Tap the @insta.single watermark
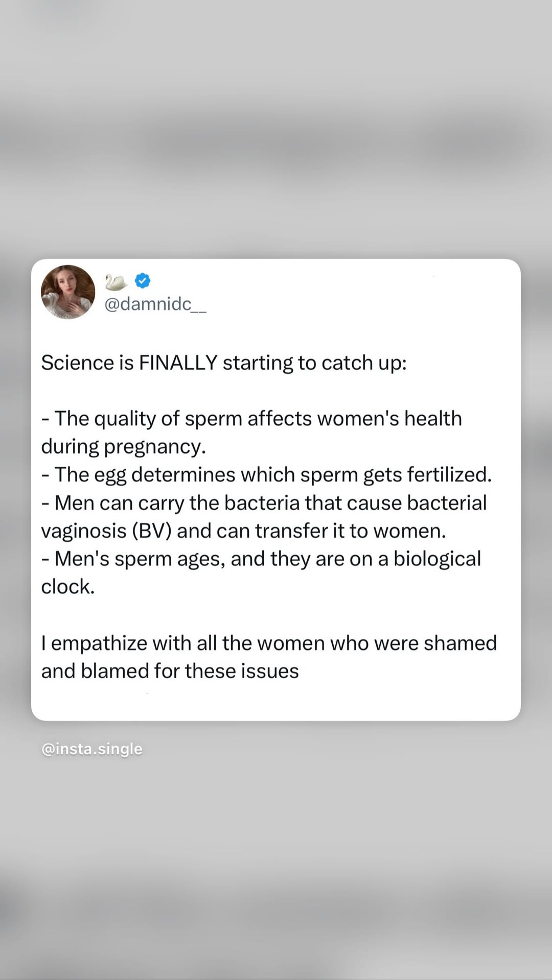The image size is (552, 980). tap(92, 749)
